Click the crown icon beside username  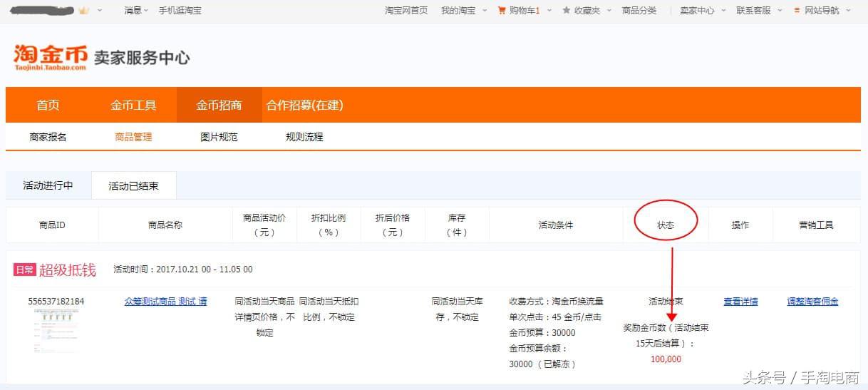(84, 11)
